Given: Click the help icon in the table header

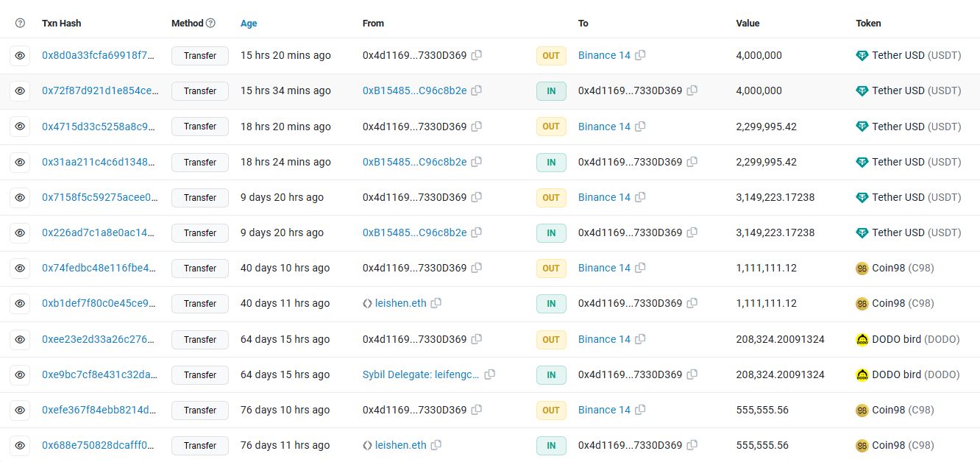Looking at the screenshot, I should (20, 24).
